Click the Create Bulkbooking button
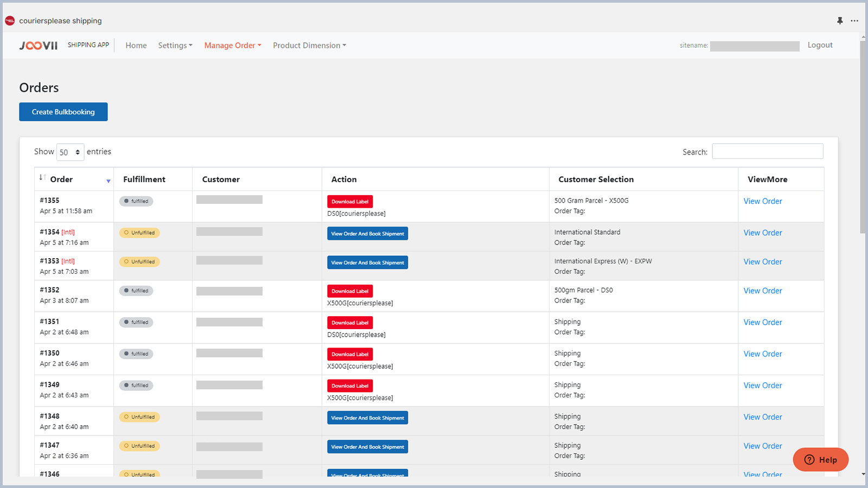Screen dimensions: 868x488 pos(63,112)
